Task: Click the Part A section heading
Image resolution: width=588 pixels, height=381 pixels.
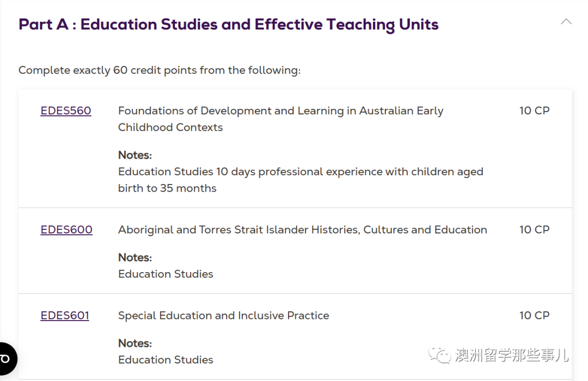Action: pos(228,24)
